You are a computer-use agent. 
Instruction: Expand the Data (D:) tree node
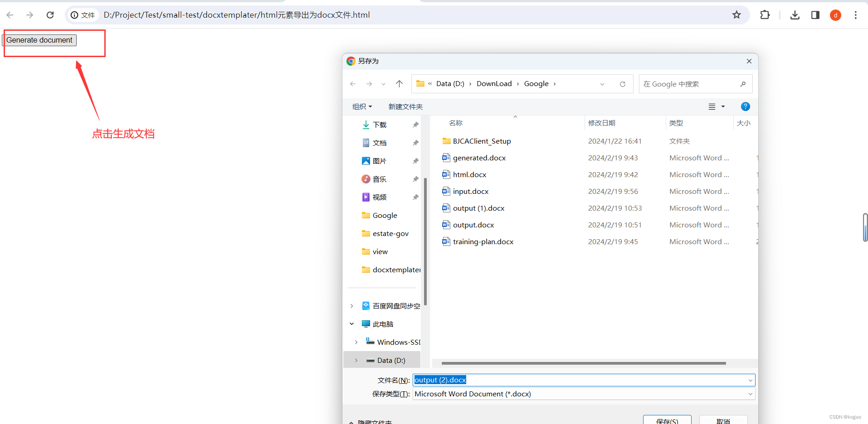[x=356, y=360]
